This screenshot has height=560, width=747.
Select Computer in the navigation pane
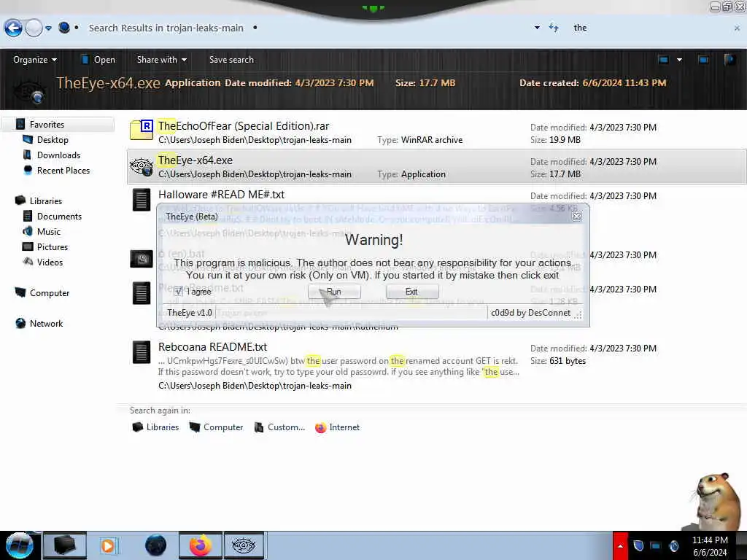(50, 292)
